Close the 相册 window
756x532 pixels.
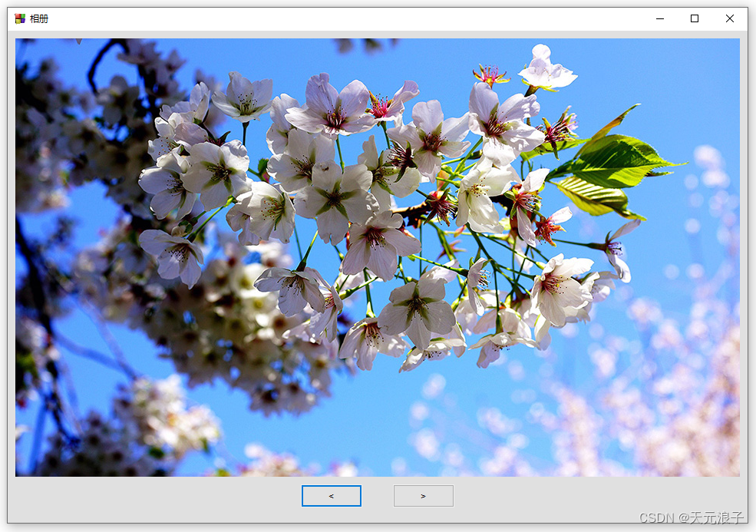(x=729, y=19)
